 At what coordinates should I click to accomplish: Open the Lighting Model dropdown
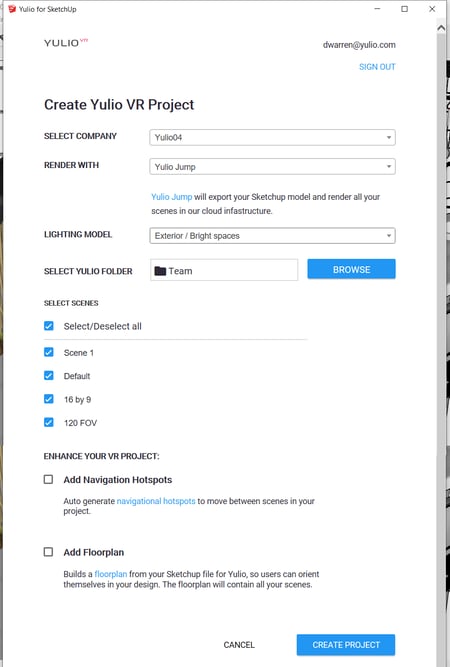pos(272,236)
